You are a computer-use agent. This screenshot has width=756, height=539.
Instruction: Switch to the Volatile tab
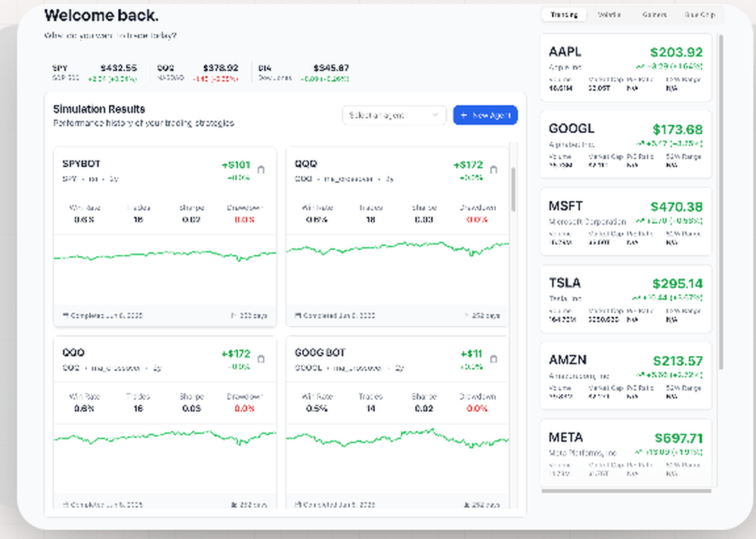point(609,14)
